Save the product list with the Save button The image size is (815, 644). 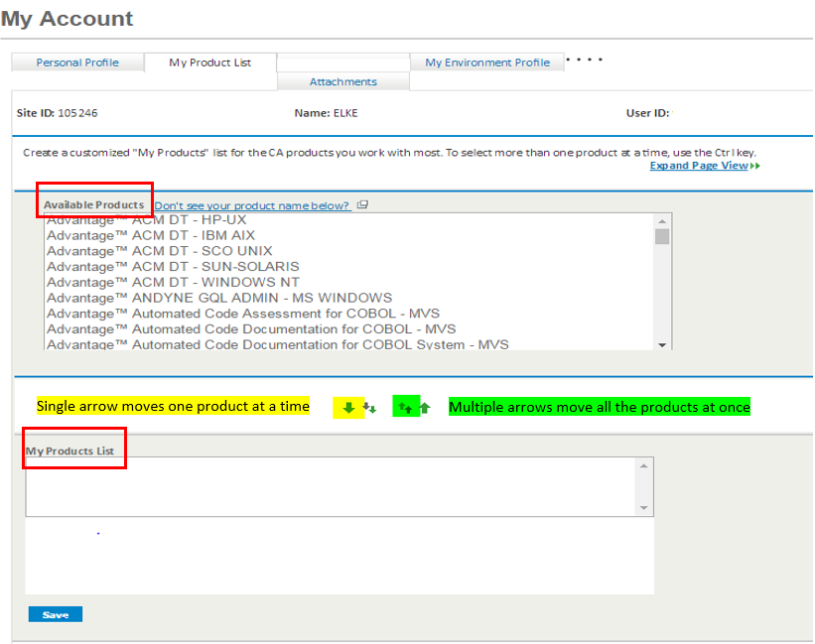[x=56, y=614]
